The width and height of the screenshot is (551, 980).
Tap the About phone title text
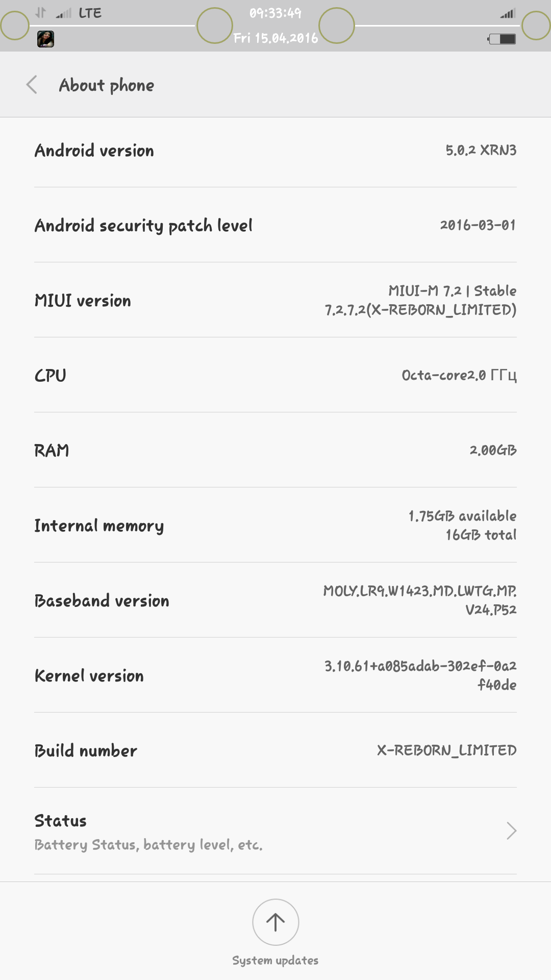pos(107,85)
